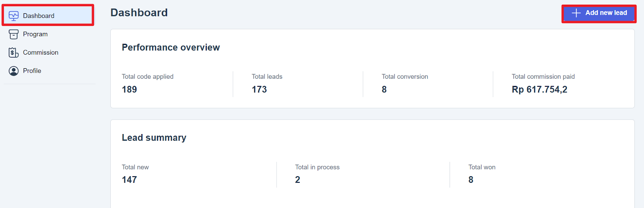Viewport: 644px width, 208px height.
Task: Click the Profile avatar icon in sidebar
Action: pyautogui.click(x=14, y=71)
